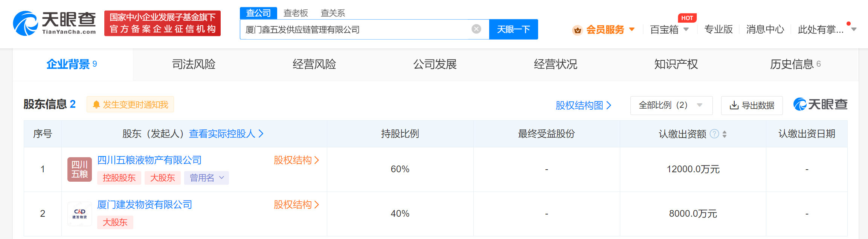
Task: Click the 控股股东 tag
Action: pyautogui.click(x=119, y=178)
